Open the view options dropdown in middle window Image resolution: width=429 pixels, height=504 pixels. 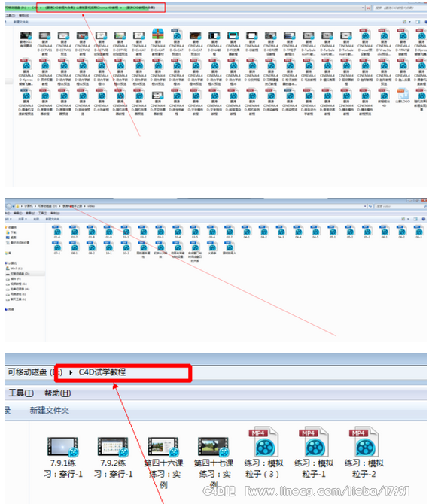[x=408, y=219]
